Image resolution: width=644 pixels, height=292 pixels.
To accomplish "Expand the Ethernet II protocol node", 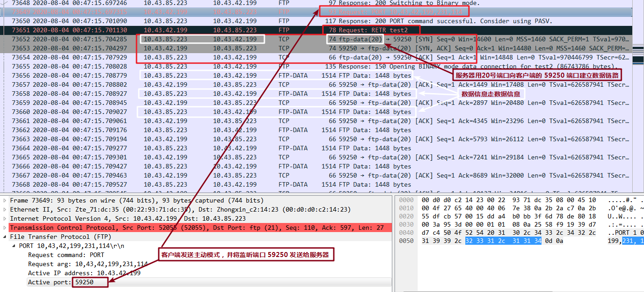I will (4, 209).
